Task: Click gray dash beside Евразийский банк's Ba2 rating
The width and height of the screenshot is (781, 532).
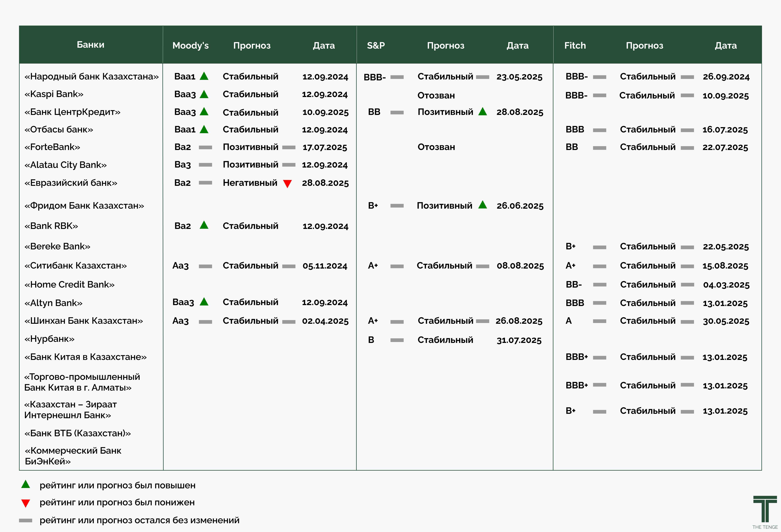Action: tap(205, 183)
